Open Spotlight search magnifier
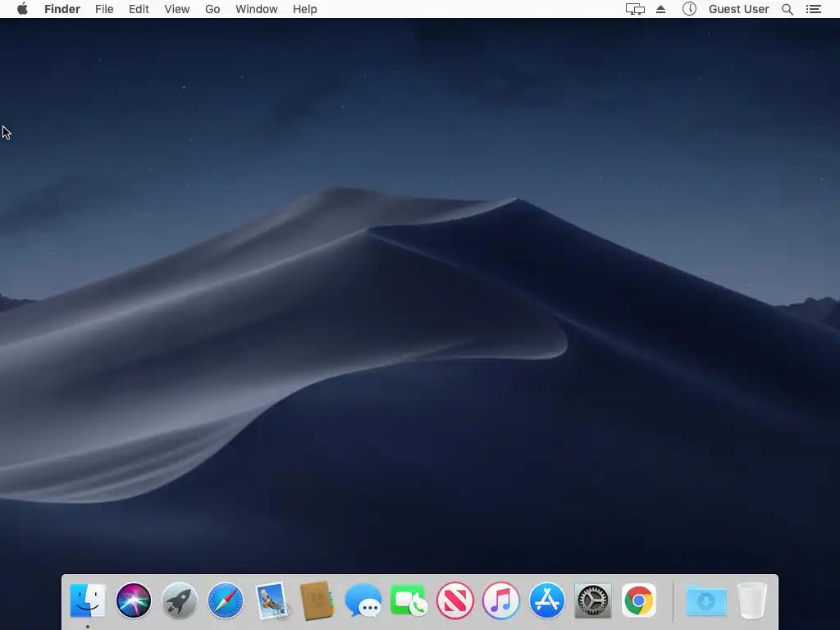The image size is (840, 630). pyautogui.click(x=787, y=9)
